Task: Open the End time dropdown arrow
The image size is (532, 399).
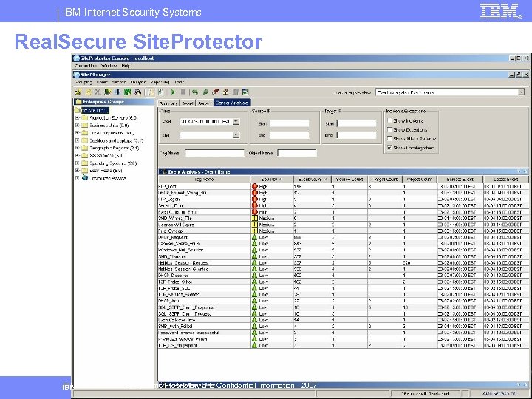Action: click(236, 135)
